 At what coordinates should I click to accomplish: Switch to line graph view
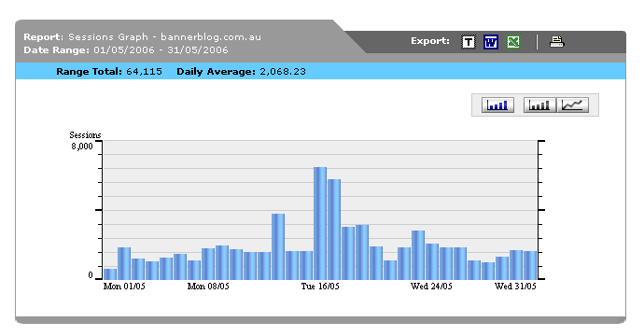(x=572, y=105)
